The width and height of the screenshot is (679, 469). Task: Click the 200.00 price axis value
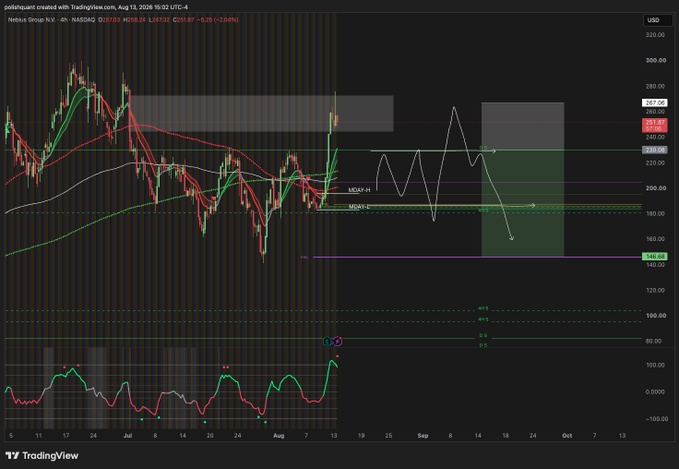click(655, 188)
